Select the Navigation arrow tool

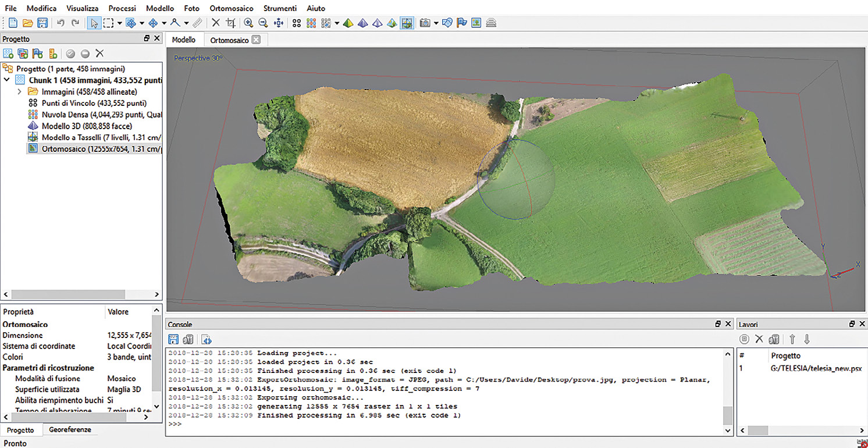point(94,23)
